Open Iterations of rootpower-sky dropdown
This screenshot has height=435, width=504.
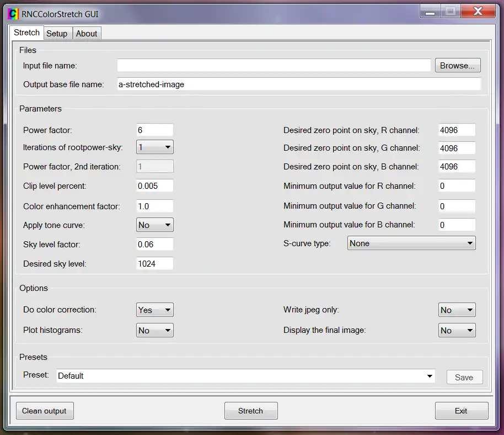pos(154,147)
